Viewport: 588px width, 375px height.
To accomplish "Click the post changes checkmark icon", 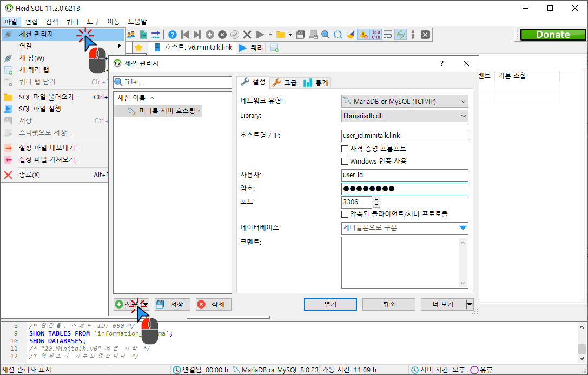I will (x=235, y=35).
